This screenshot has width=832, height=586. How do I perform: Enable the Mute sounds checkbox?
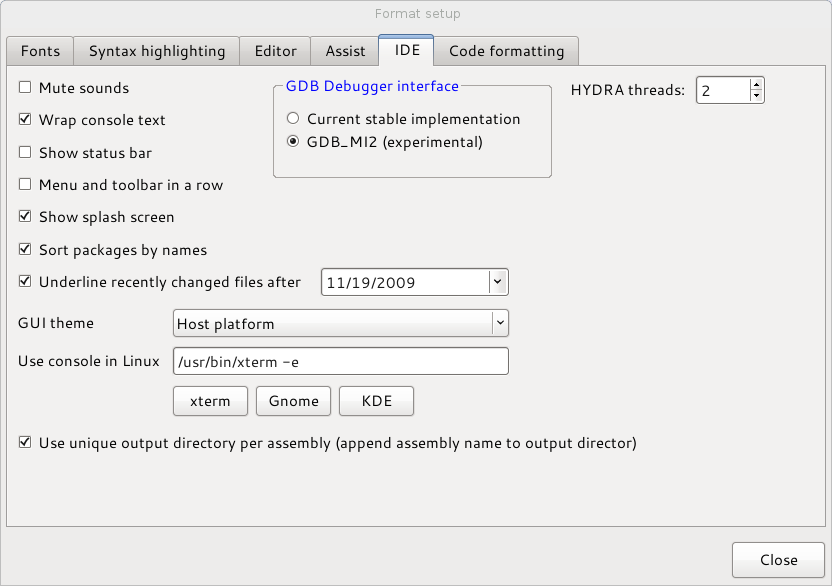pyautogui.click(x=26, y=88)
